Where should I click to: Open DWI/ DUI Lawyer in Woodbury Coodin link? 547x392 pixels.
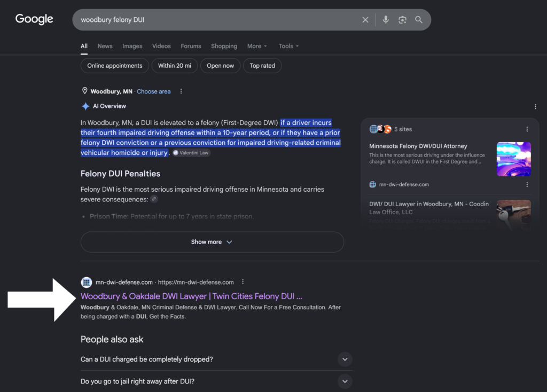pos(429,208)
